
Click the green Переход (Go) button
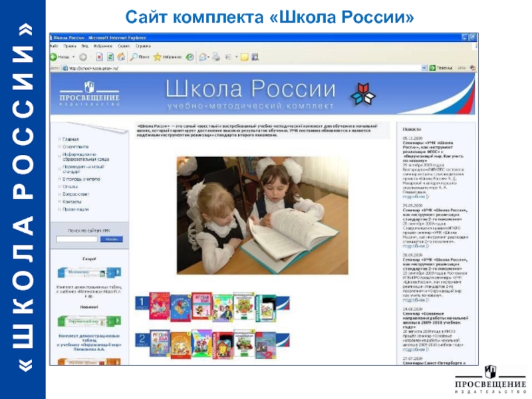(441, 68)
